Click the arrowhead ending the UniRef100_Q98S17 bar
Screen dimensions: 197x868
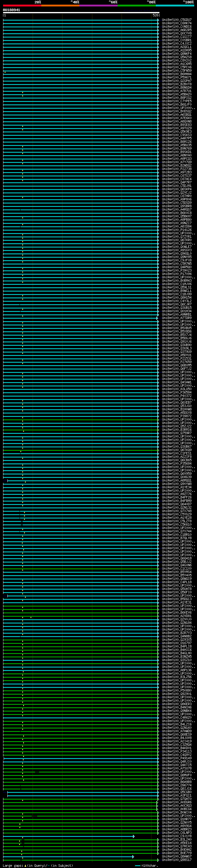(x=158, y=860)
